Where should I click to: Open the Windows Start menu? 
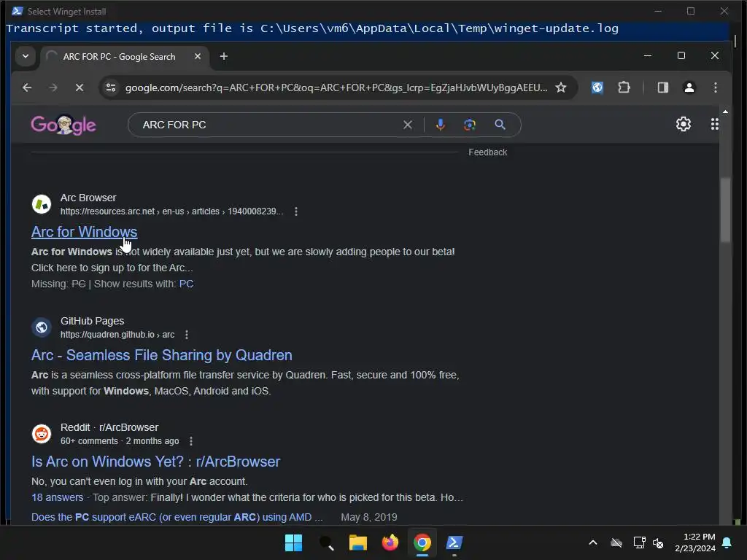pyautogui.click(x=293, y=542)
